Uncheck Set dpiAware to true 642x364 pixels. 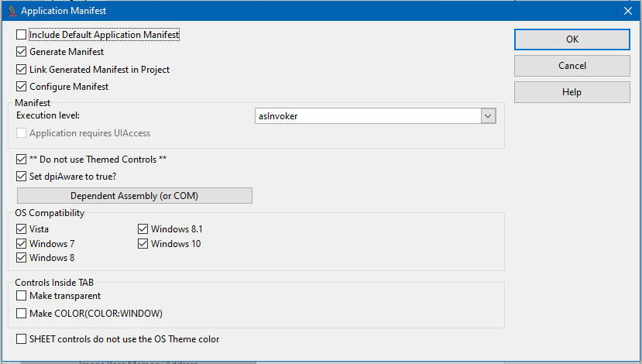pos(21,177)
